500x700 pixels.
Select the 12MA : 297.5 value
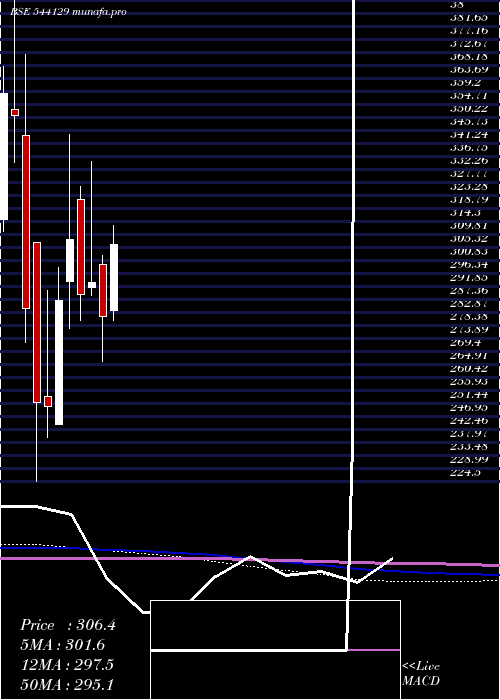point(67,665)
